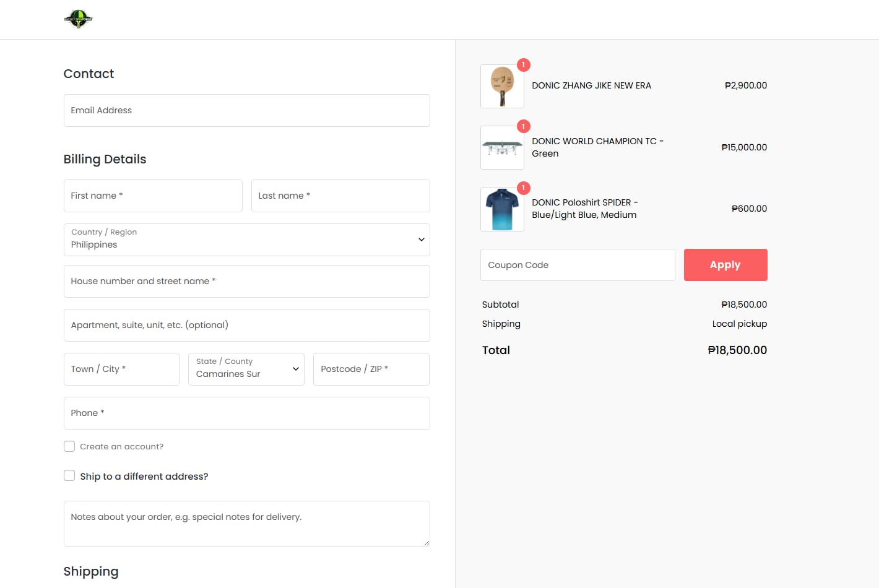Focus the Coupon Code field
The image size is (879, 588).
tap(578, 265)
